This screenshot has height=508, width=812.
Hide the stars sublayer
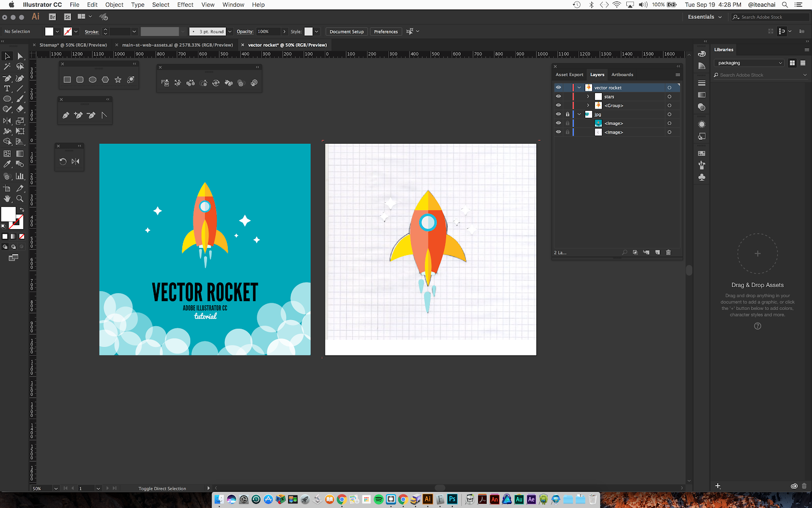(558, 97)
